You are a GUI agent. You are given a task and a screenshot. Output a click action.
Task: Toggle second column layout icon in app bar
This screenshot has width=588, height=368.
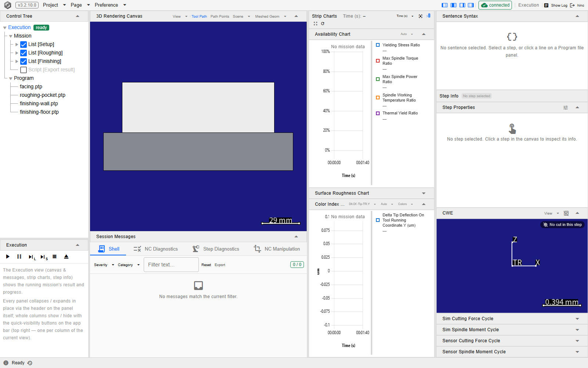click(453, 5)
